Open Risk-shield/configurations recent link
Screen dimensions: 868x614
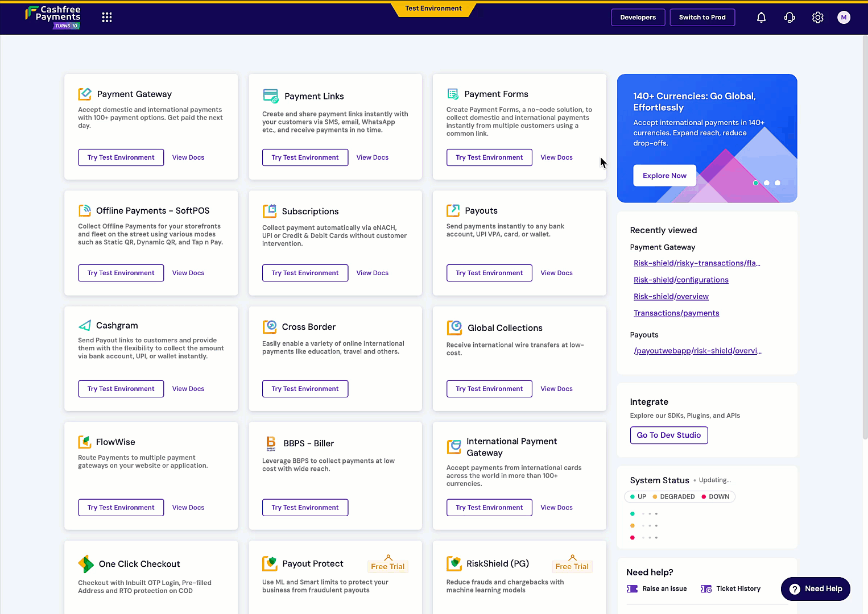[681, 280]
